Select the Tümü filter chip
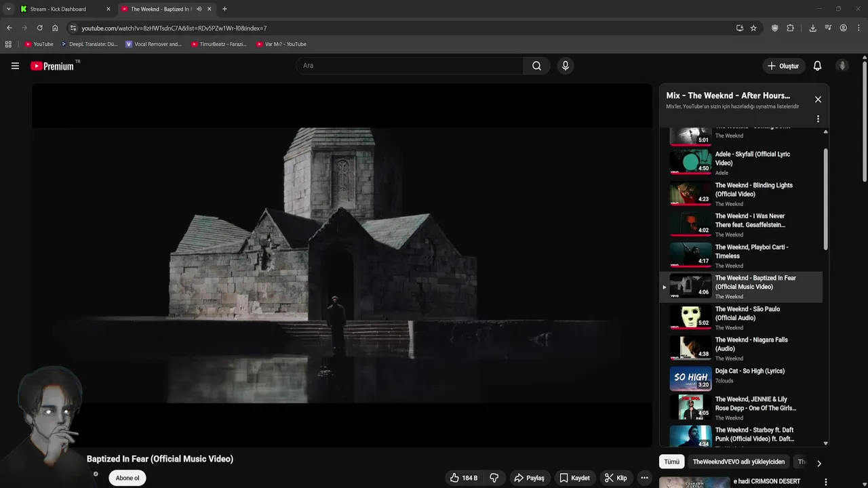 pyautogui.click(x=671, y=462)
